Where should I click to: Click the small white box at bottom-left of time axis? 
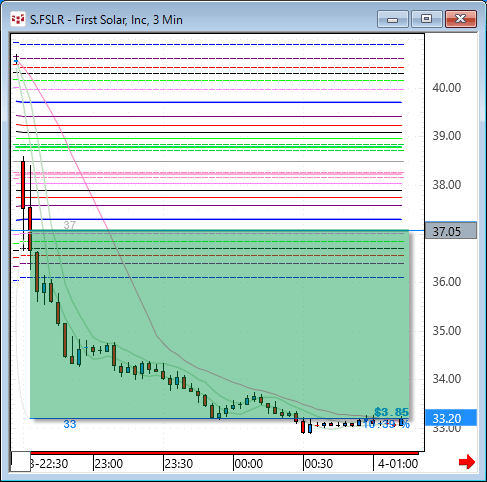click(21, 462)
